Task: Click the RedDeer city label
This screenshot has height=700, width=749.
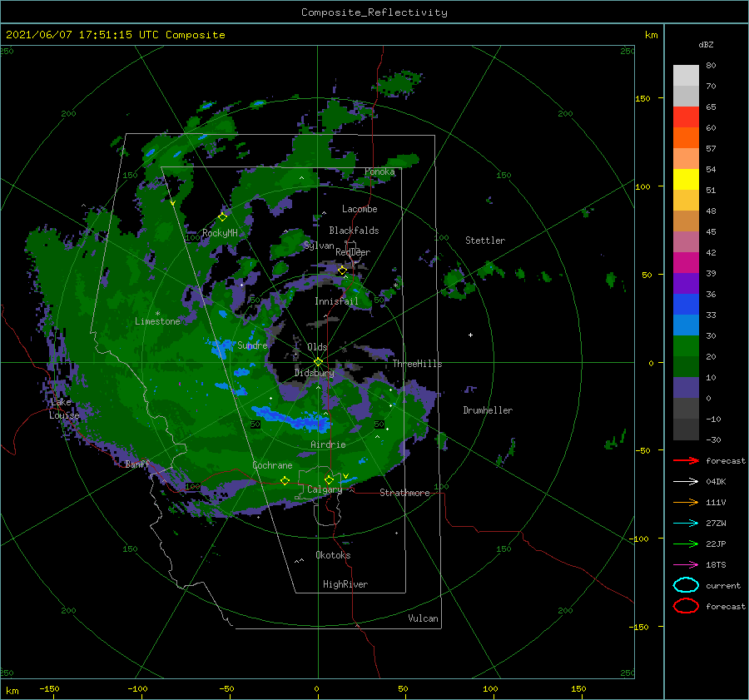Action: [353, 252]
